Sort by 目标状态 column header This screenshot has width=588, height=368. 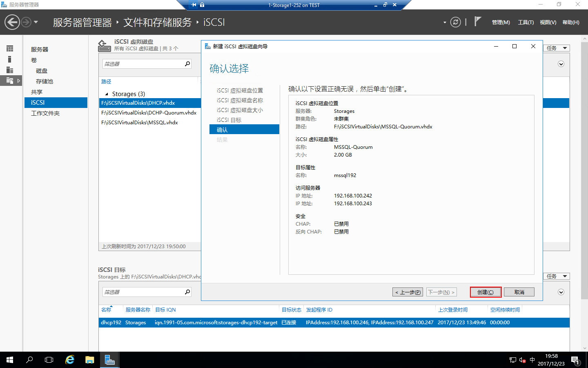coord(292,310)
